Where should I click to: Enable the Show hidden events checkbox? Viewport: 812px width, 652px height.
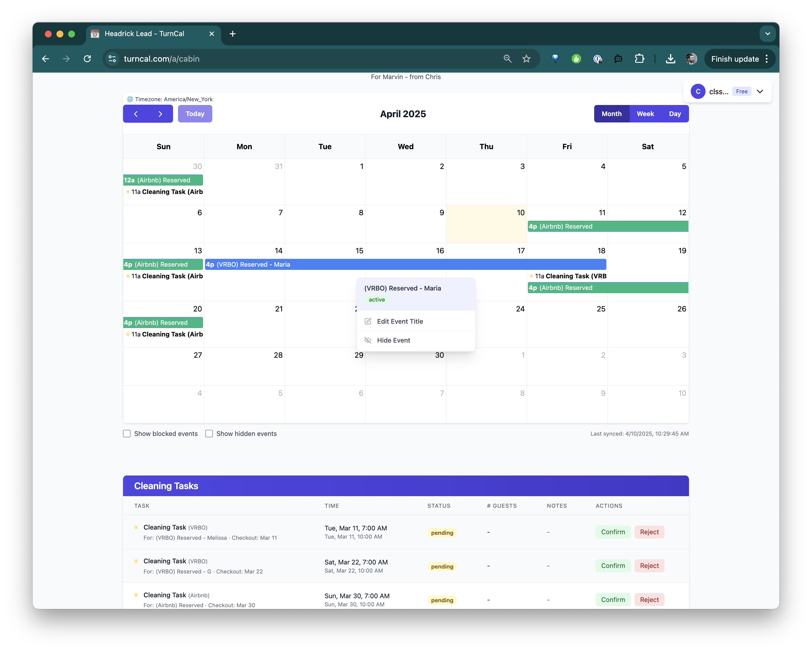(209, 434)
